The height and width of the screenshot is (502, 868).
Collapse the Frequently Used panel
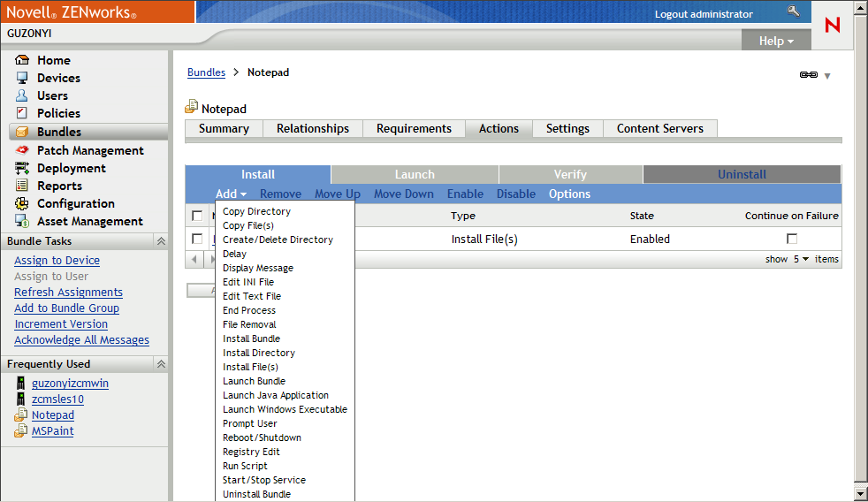point(161,364)
